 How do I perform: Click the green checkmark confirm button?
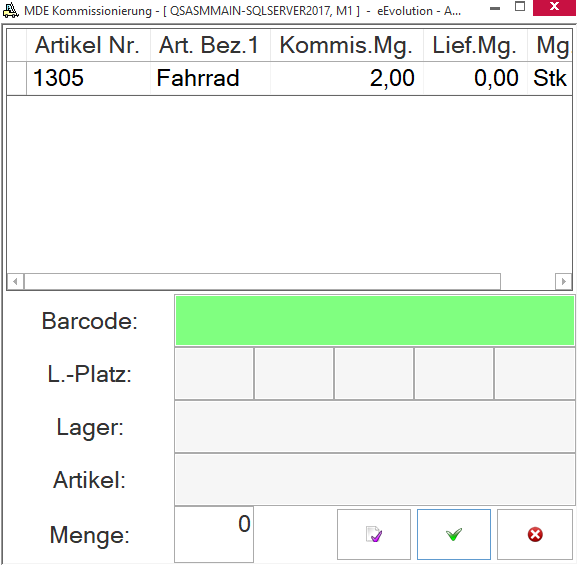click(x=454, y=534)
